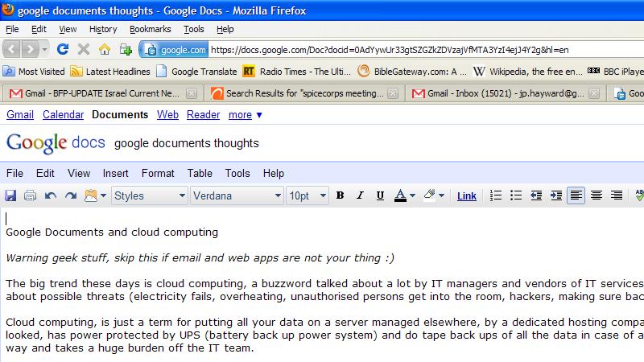Toggle bold formatting
The image size is (644, 362).
click(340, 195)
